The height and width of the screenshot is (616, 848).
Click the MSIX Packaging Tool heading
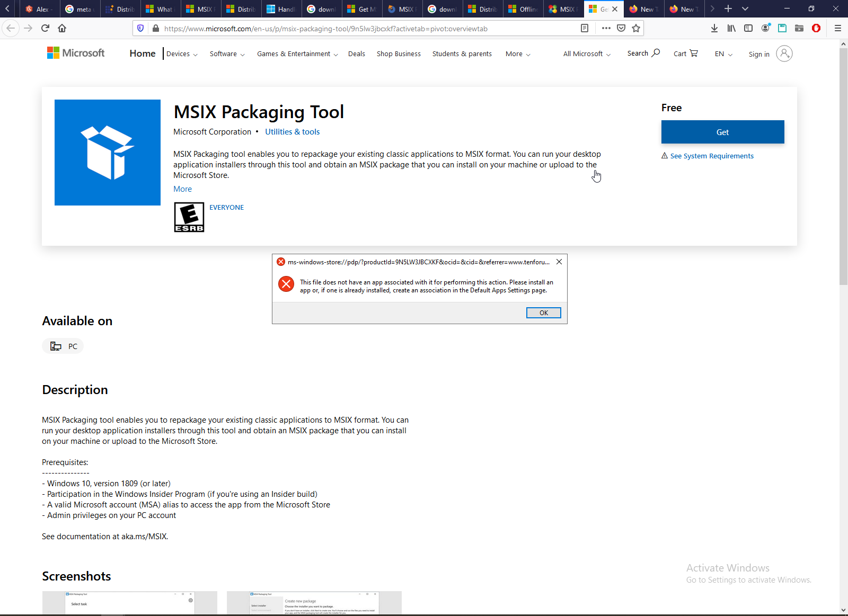[259, 112]
